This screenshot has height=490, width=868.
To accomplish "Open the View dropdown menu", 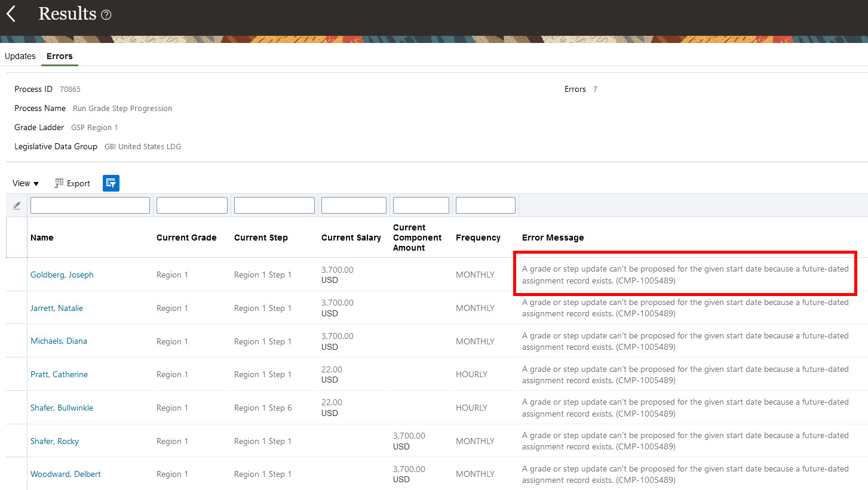I will click(26, 183).
